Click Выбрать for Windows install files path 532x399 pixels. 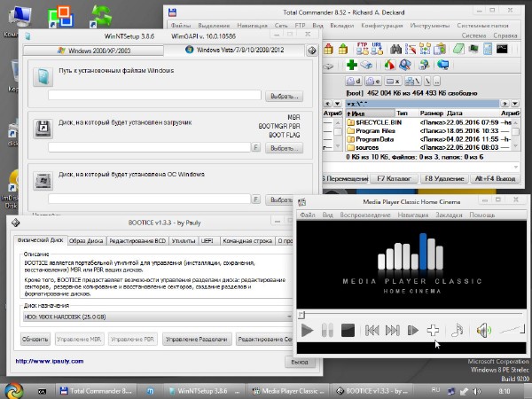(284, 97)
